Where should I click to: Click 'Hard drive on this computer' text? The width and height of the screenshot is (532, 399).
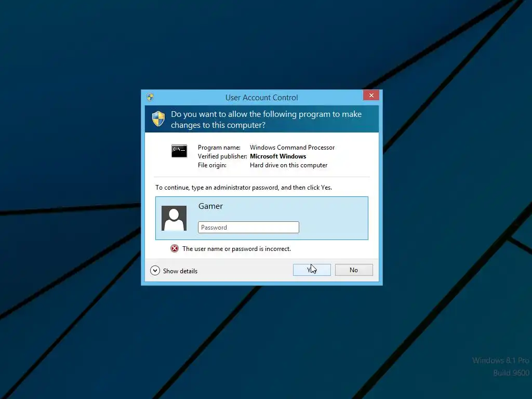[289, 165]
